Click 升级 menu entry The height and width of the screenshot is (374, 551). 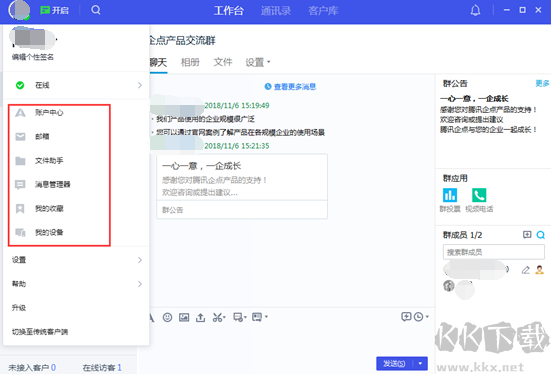pyautogui.click(x=19, y=308)
